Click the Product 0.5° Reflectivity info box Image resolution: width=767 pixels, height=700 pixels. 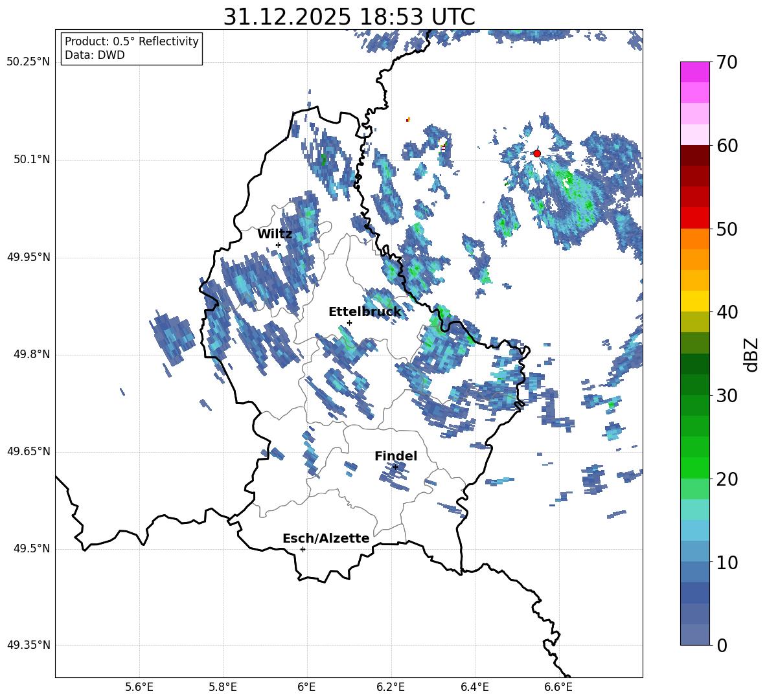pyautogui.click(x=132, y=49)
